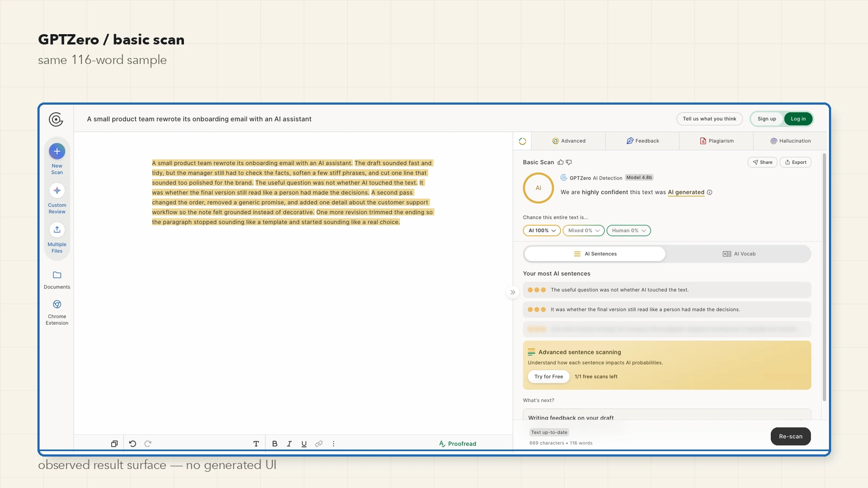Viewport: 868px width, 488px height.
Task: Click the '669 characters • 116 words' count
Action: (x=561, y=443)
